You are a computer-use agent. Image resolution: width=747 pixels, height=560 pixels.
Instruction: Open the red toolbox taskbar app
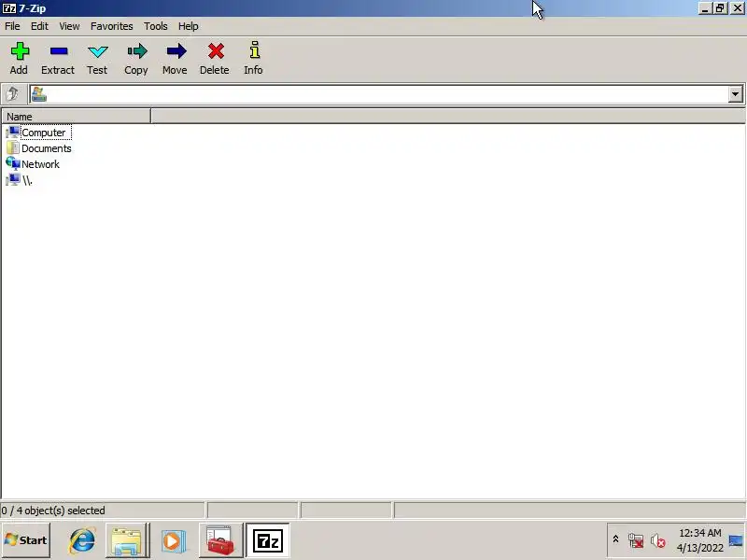(x=220, y=540)
